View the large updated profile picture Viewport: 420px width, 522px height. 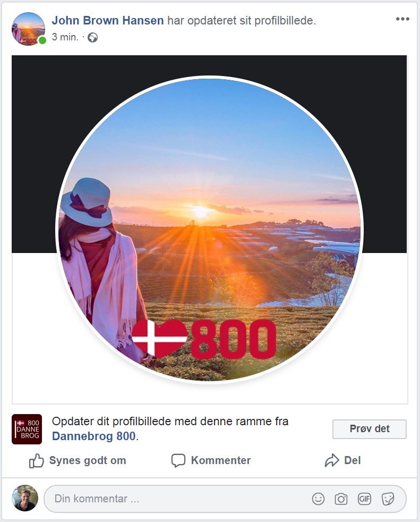tap(209, 229)
